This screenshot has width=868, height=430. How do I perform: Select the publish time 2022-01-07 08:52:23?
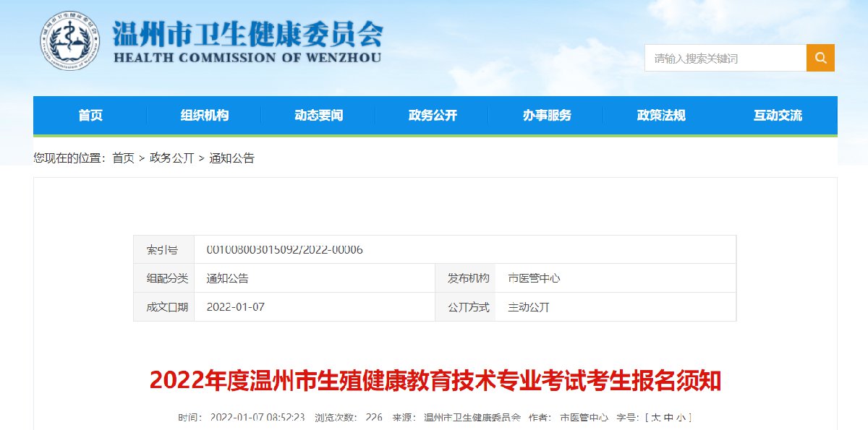258,418
